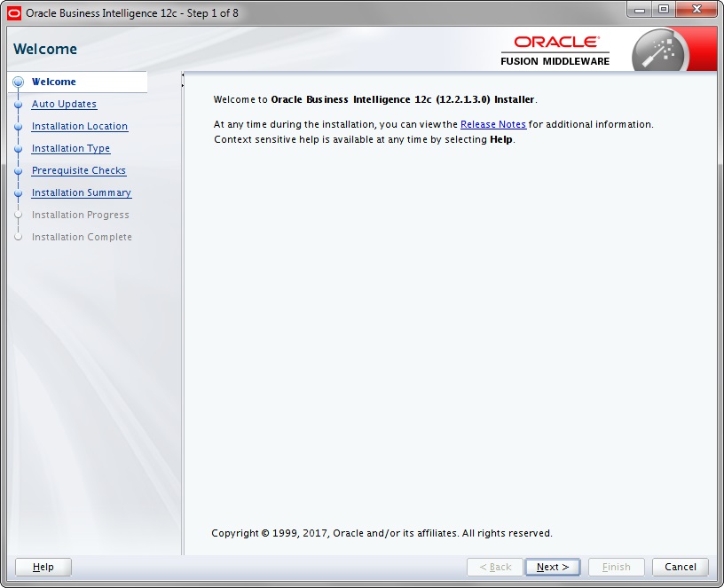The image size is (724, 588).
Task: Minimize the installer window
Action: click(x=640, y=10)
